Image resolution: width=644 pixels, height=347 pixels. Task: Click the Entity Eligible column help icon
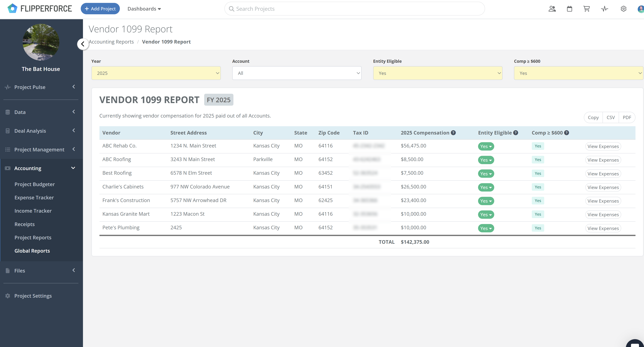coord(515,133)
